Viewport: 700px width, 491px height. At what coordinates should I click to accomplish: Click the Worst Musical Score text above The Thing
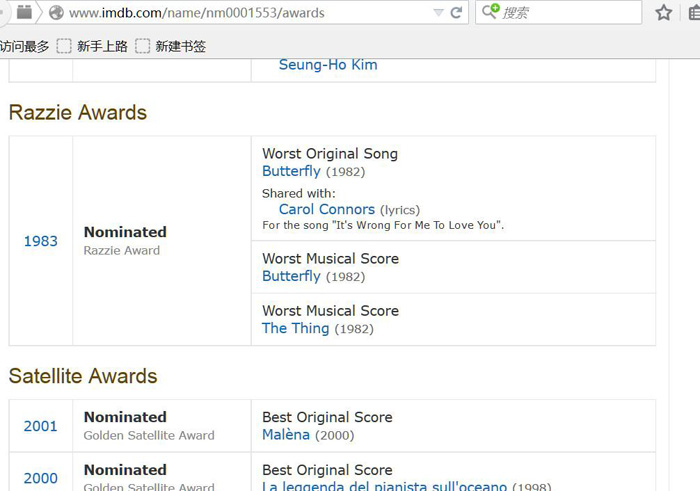pos(330,311)
